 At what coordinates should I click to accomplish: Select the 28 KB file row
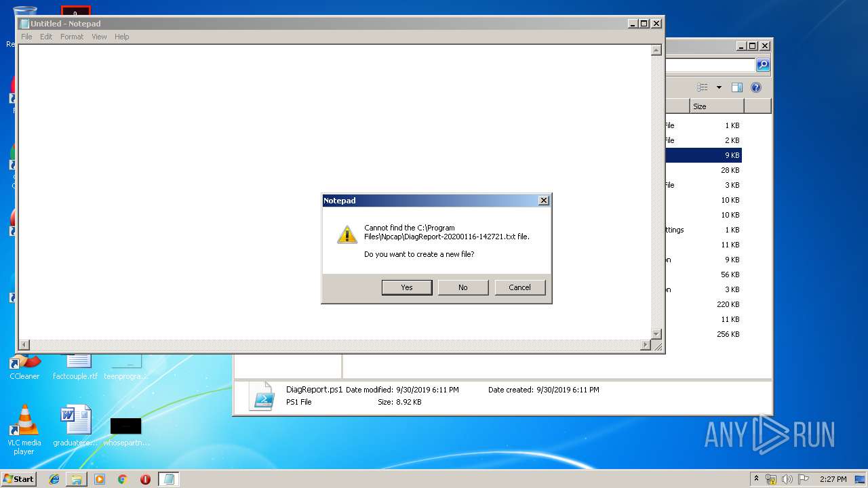tap(703, 170)
